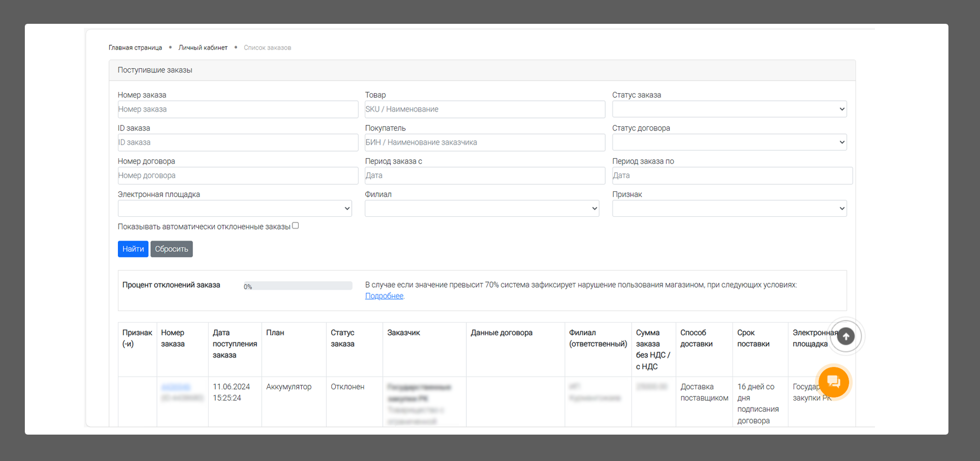Expand the Статус договора dropdown
Screen dimensions: 980x461
tap(729, 142)
